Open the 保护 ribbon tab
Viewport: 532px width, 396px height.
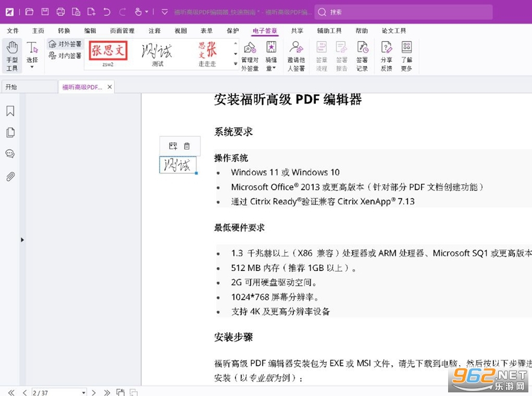tap(232, 31)
